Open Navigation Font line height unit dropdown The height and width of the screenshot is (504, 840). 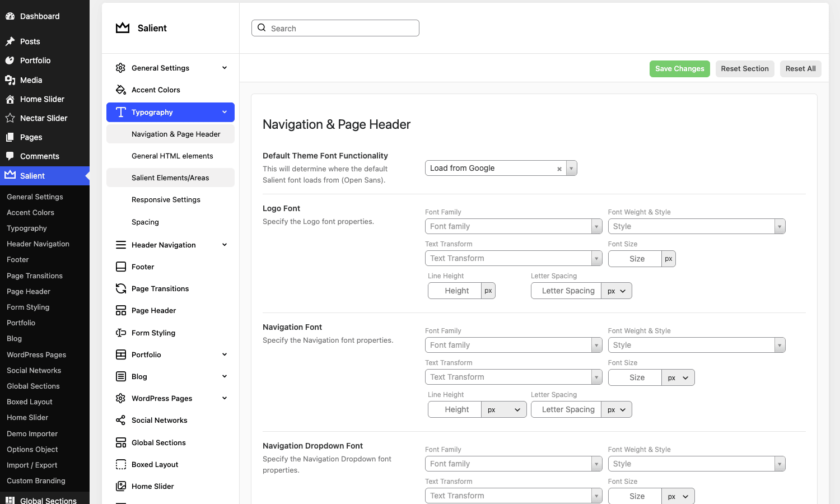point(504,409)
